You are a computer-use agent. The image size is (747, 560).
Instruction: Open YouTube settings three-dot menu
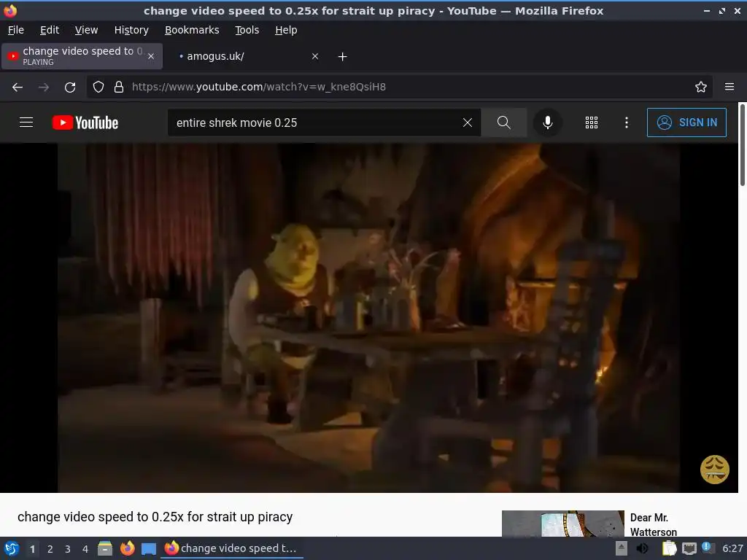(627, 122)
